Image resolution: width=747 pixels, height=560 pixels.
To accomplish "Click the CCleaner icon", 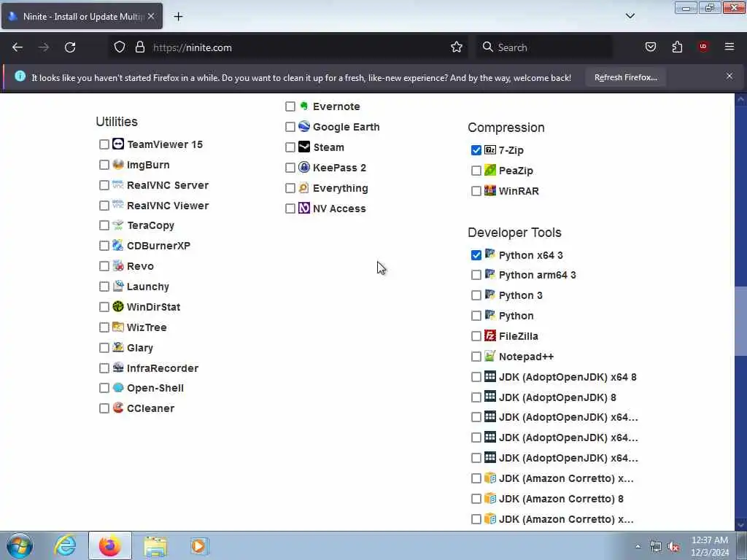I will (x=118, y=408).
